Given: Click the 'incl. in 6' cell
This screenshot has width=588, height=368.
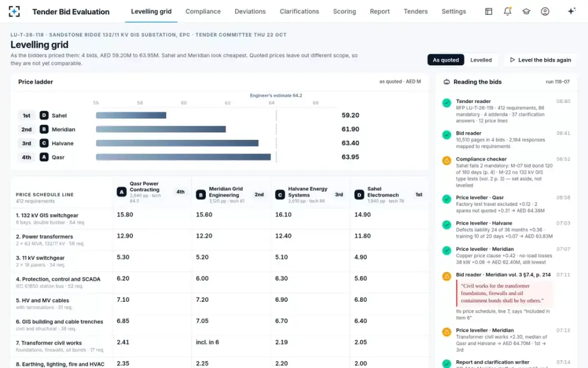Looking at the screenshot, I should 207,342.
